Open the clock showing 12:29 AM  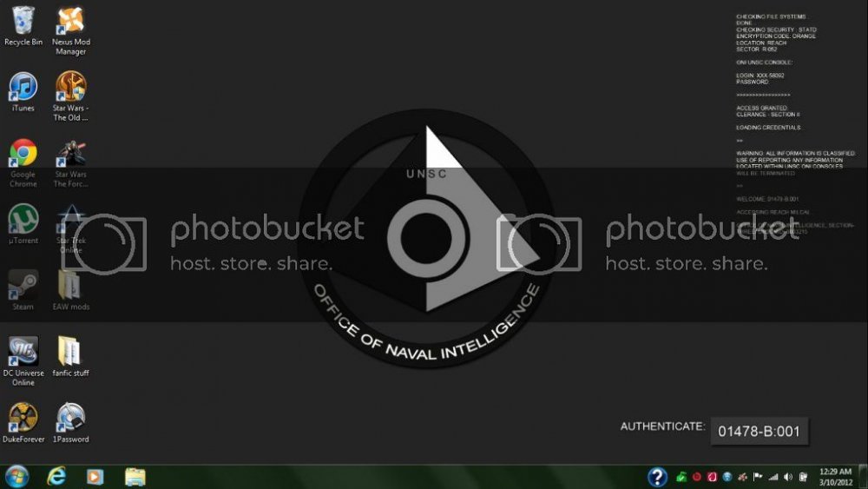tap(835, 477)
